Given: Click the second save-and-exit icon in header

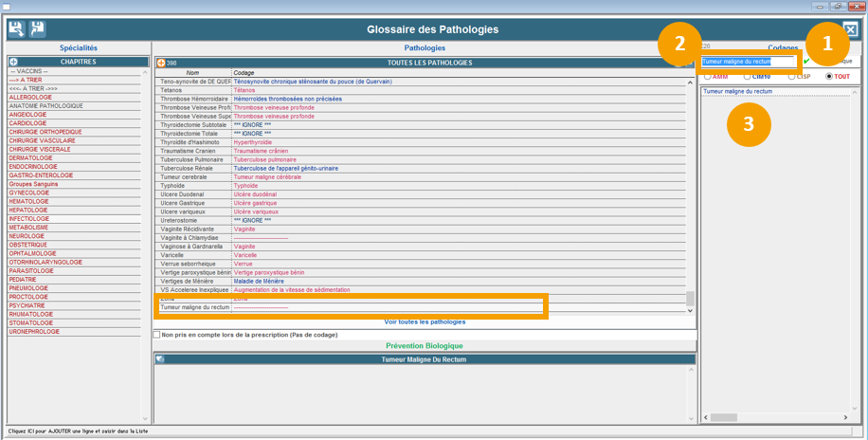Looking at the screenshot, I should [x=37, y=29].
